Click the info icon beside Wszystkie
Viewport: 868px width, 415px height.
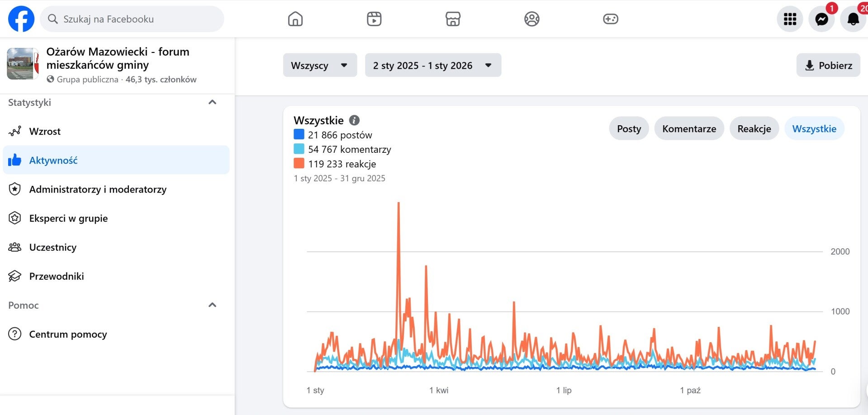tap(354, 120)
